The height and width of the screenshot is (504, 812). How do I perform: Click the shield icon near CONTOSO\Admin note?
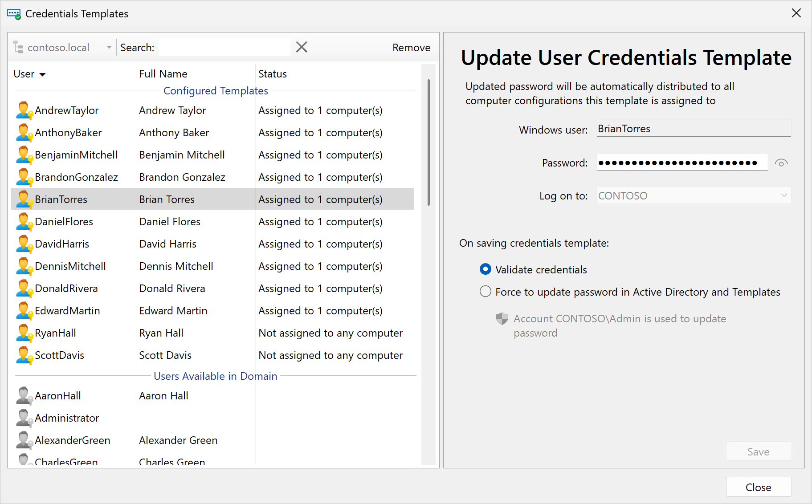502,319
